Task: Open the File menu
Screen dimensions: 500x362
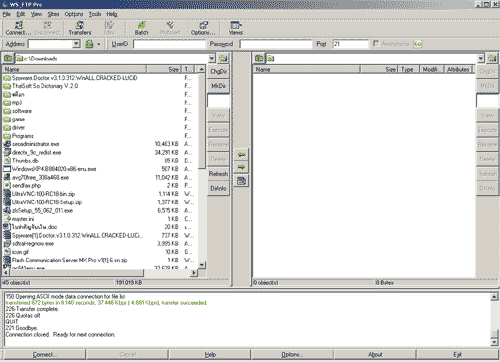Action: (7, 14)
